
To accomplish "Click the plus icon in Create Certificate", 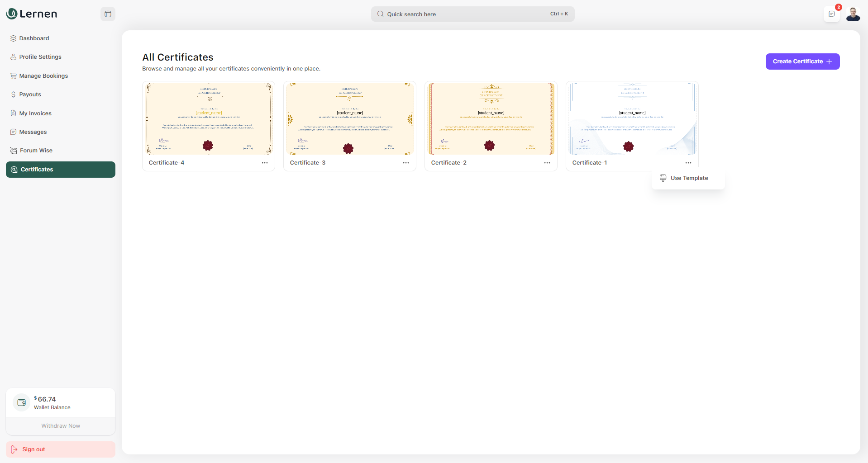I will pyautogui.click(x=829, y=61).
